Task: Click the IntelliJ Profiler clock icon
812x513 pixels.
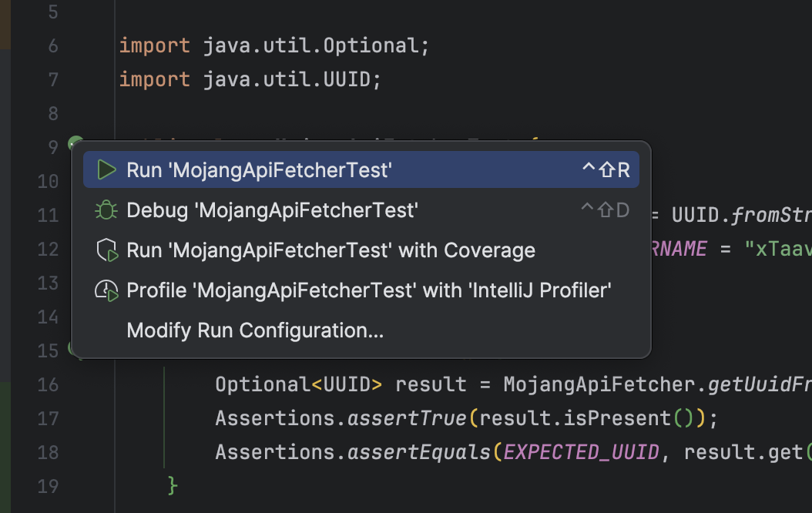Action: [106, 290]
